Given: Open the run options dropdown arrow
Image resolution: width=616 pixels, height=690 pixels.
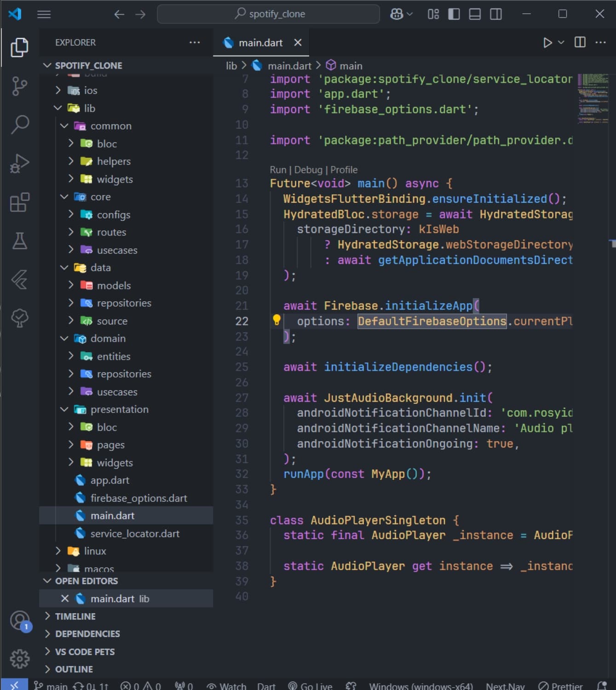Looking at the screenshot, I should click(561, 42).
